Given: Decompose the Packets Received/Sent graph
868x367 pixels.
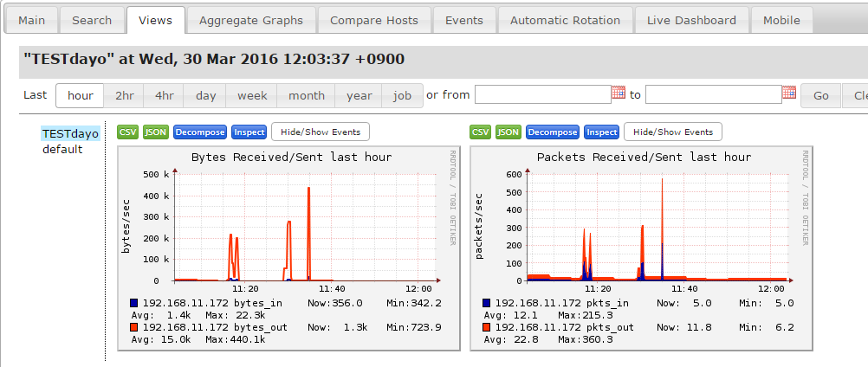Looking at the screenshot, I should coord(553,132).
